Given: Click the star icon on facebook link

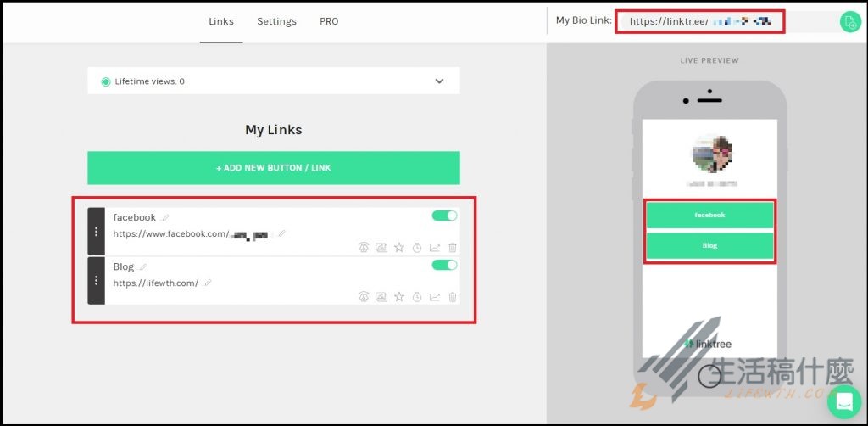Looking at the screenshot, I should tap(399, 248).
